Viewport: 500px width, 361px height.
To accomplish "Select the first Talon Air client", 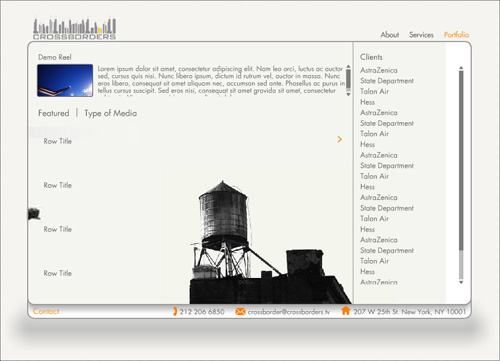I will 374,91.
